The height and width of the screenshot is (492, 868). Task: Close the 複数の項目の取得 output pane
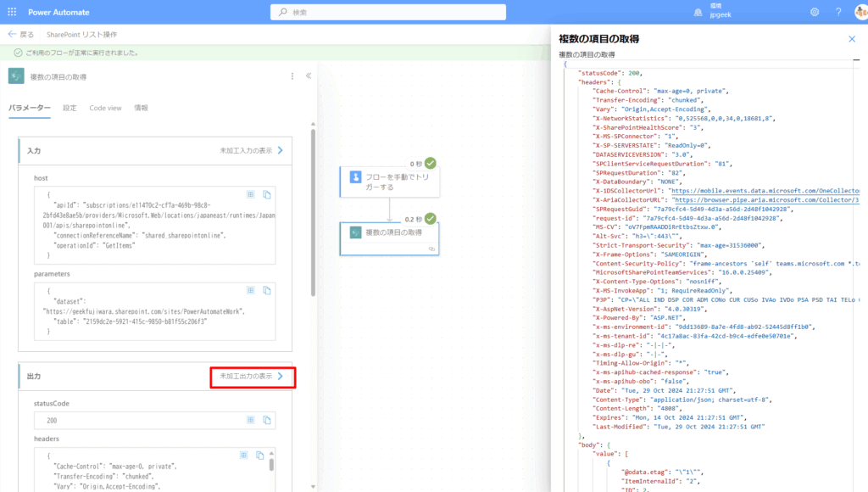click(852, 39)
